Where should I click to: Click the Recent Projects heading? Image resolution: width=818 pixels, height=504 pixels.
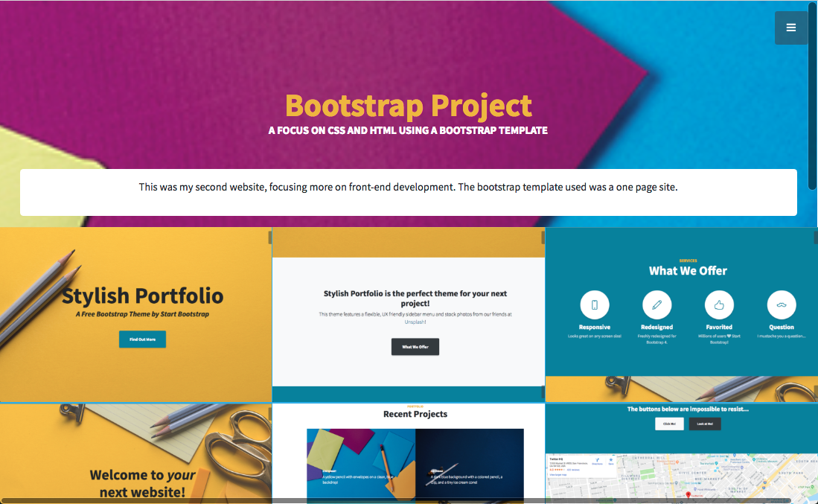[x=415, y=414]
